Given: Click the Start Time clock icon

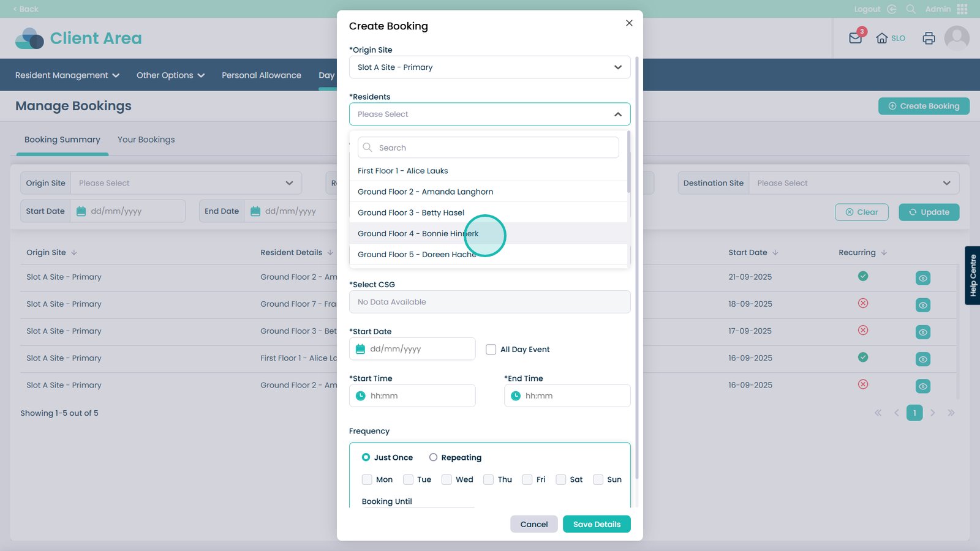Looking at the screenshot, I should pyautogui.click(x=361, y=396).
